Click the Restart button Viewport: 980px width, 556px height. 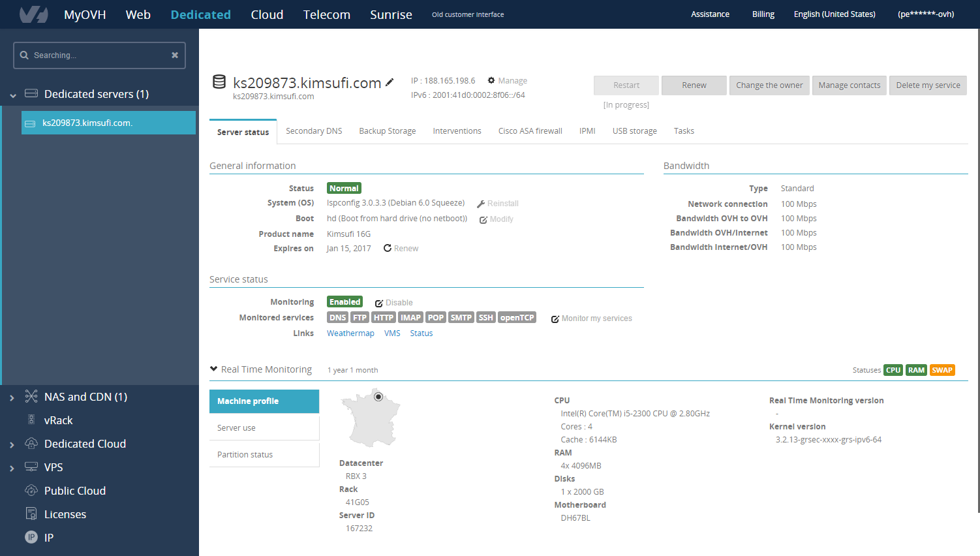[626, 85]
